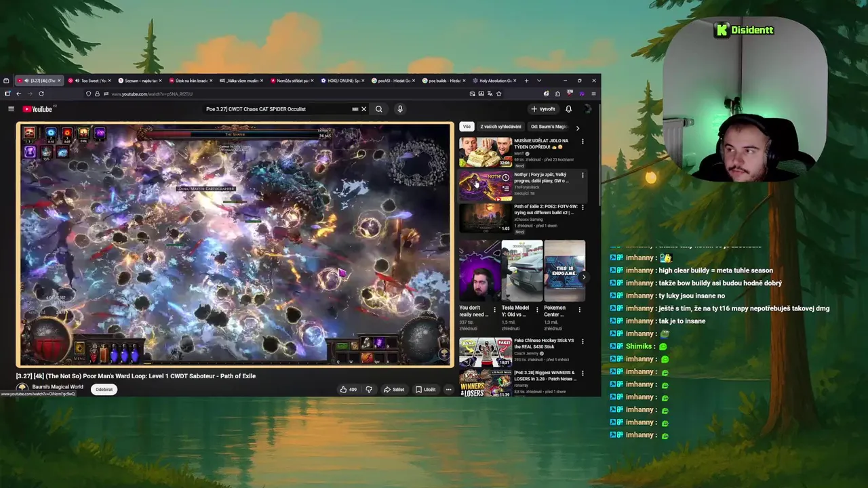The image size is (868, 488).
Task: Open YouTube notifications bell
Action: 568,109
